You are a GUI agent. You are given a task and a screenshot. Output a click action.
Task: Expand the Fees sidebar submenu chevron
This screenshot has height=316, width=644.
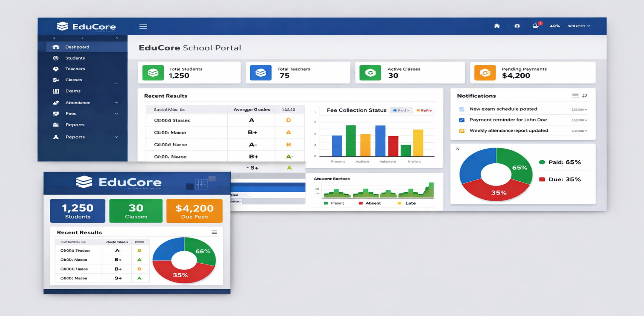tap(116, 114)
